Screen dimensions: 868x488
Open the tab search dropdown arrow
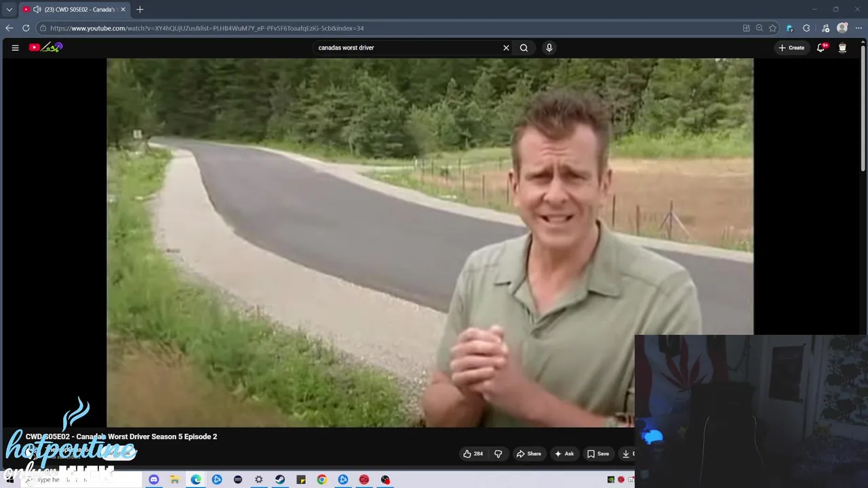9,9
